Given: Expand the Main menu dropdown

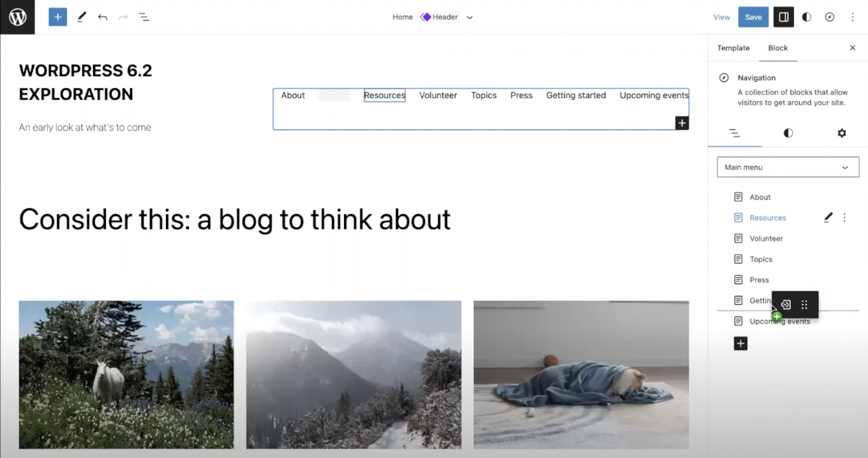Looking at the screenshot, I should coord(788,167).
